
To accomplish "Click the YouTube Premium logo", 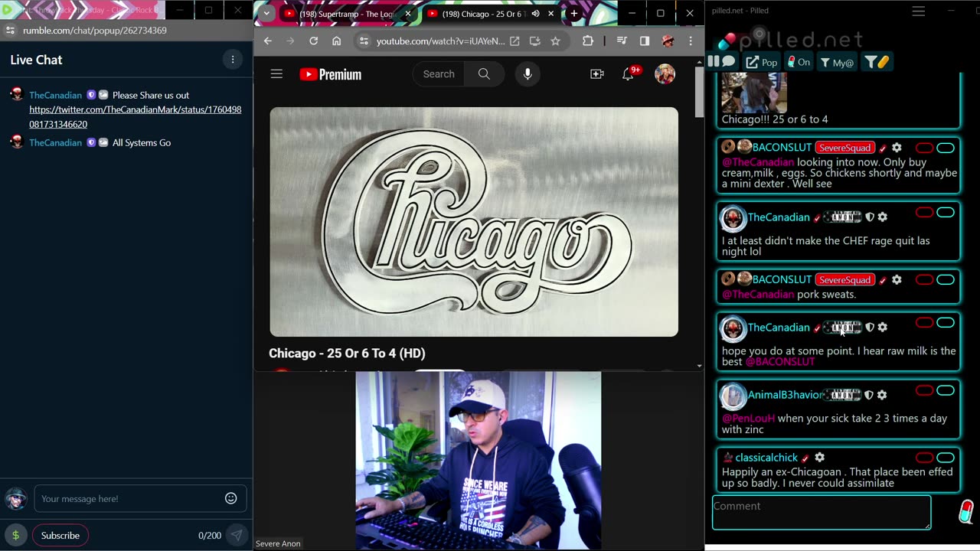I will pos(330,74).
